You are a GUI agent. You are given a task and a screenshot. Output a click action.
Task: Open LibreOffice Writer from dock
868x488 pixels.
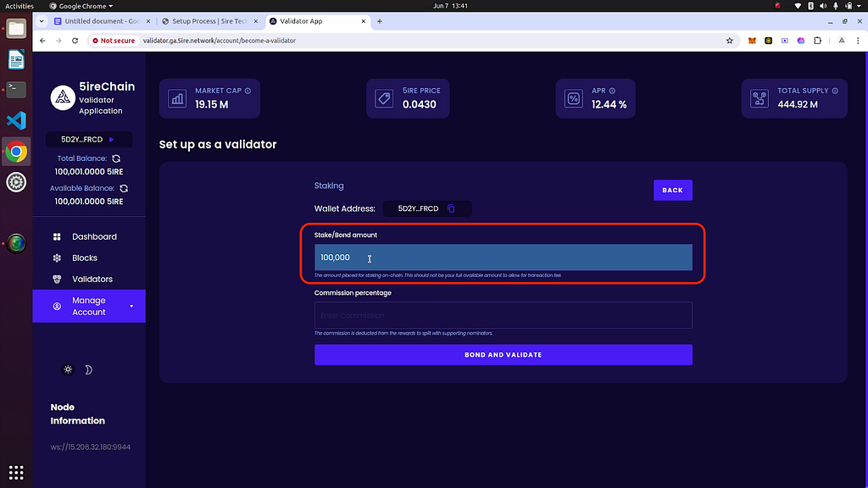pyautogui.click(x=16, y=59)
